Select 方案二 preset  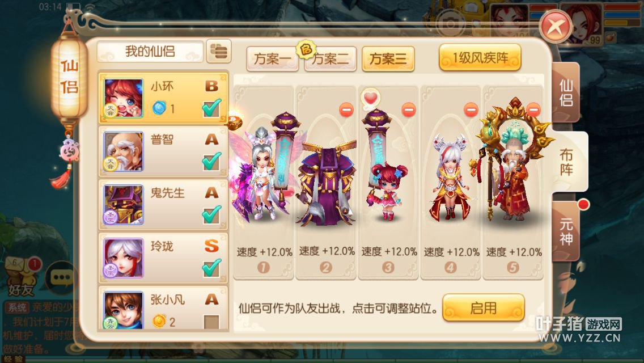pyautogui.click(x=330, y=59)
